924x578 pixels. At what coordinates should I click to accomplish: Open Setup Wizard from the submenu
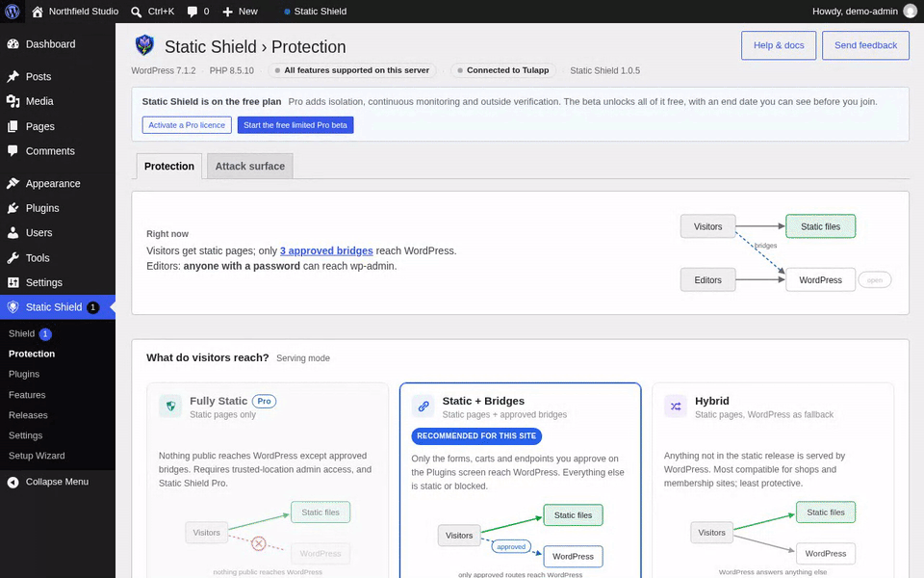37,456
